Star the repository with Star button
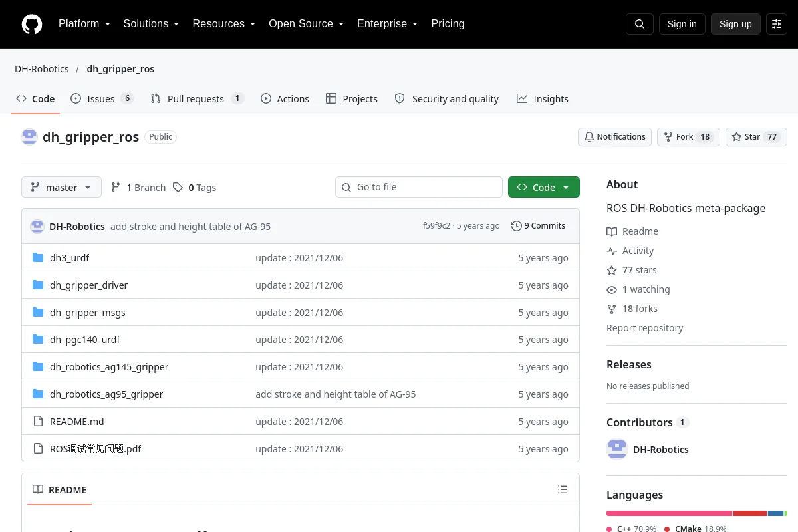This screenshot has width=798, height=532. tap(756, 137)
